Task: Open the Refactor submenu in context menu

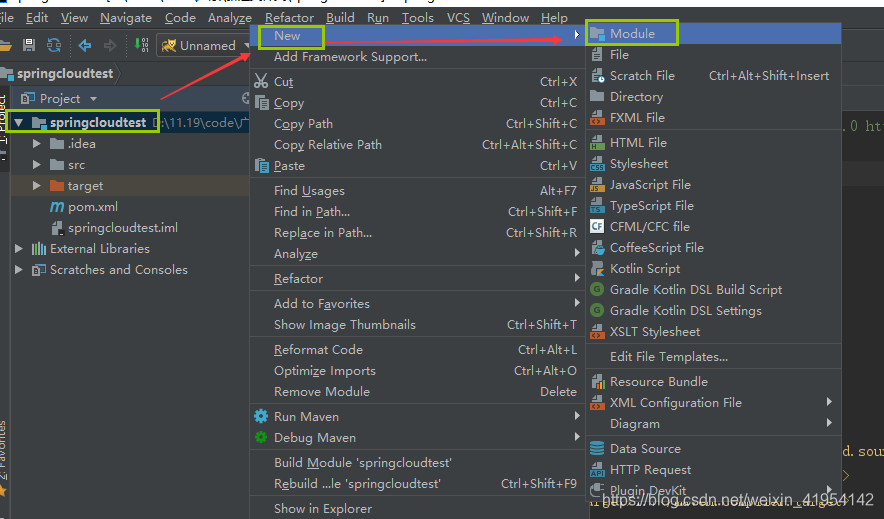Action: [x=417, y=278]
